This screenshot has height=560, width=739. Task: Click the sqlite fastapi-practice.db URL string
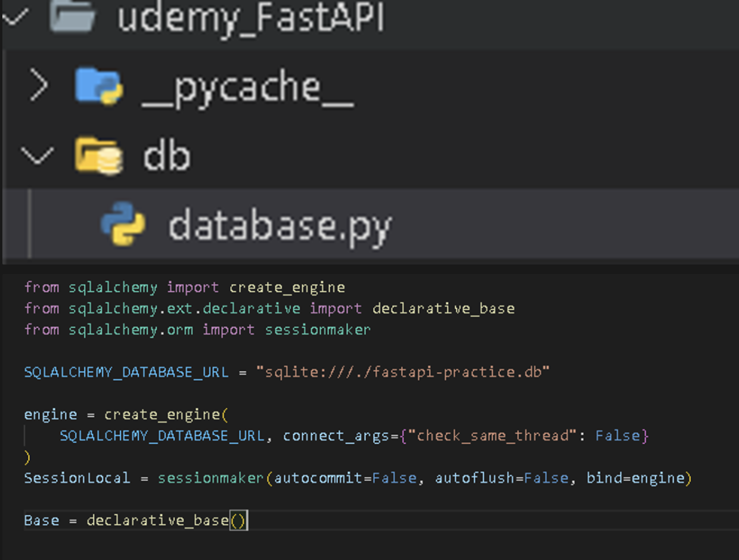pyautogui.click(x=402, y=372)
